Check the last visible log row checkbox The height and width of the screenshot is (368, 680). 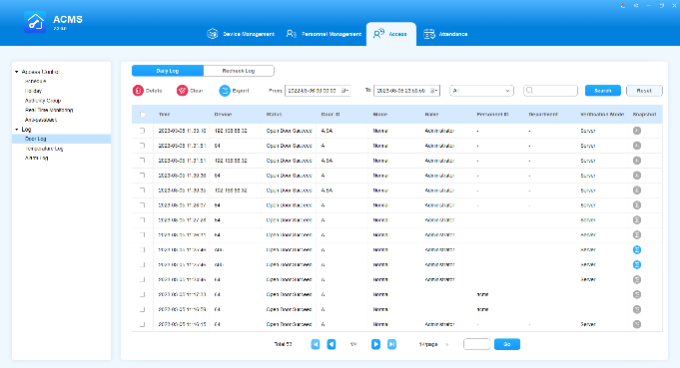click(x=143, y=324)
